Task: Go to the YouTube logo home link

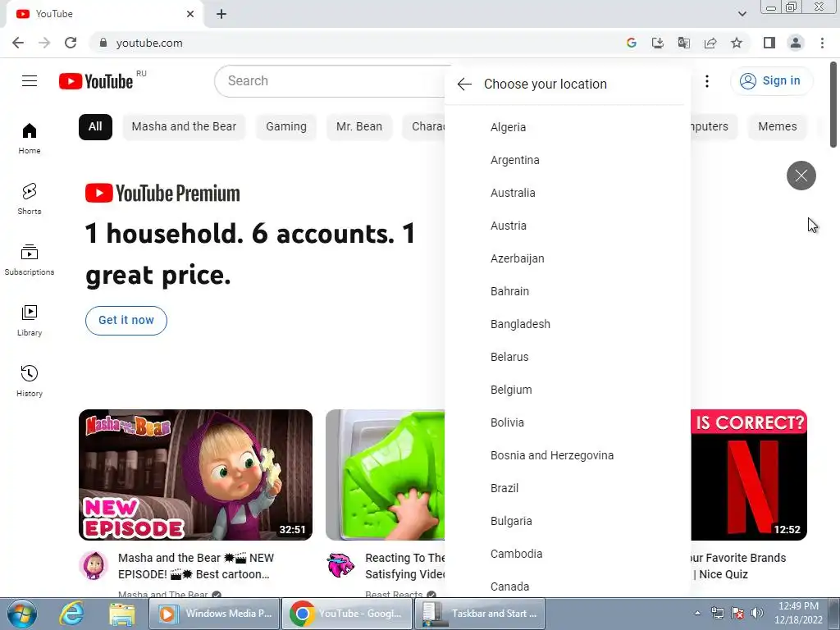Action: pos(96,81)
